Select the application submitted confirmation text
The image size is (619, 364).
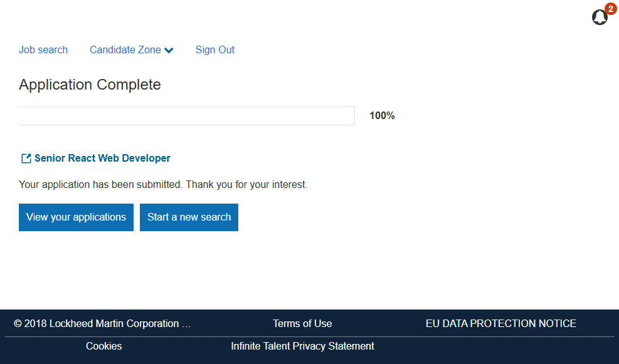[x=163, y=185]
